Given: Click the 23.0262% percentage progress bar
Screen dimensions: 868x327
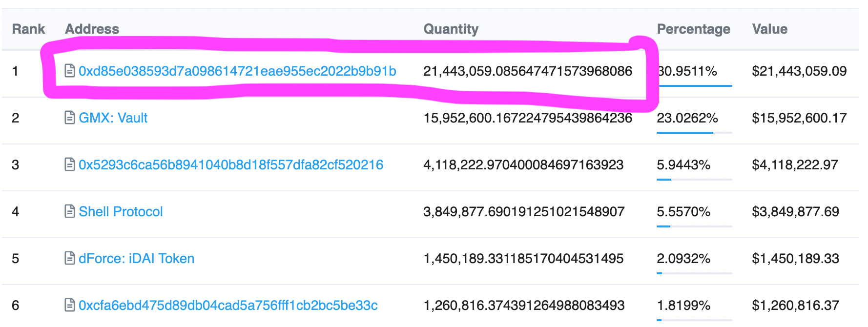Looking at the screenshot, I should tap(694, 132).
